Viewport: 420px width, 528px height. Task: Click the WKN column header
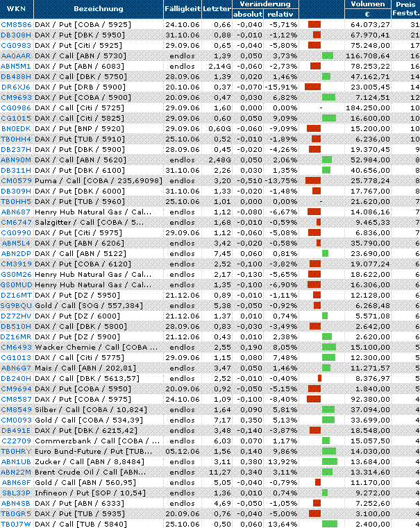click(x=17, y=9)
